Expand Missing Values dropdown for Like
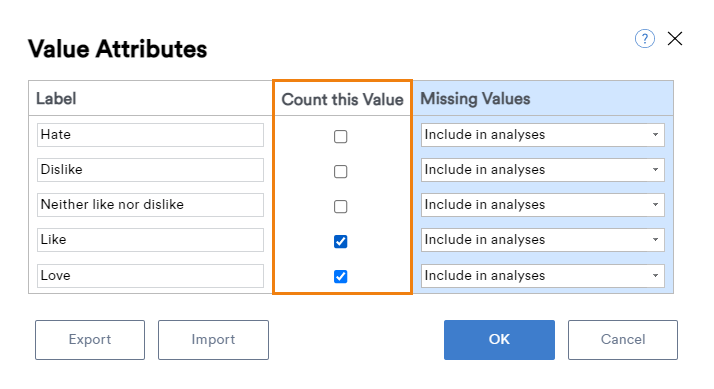The image size is (714, 389). [x=542, y=240]
